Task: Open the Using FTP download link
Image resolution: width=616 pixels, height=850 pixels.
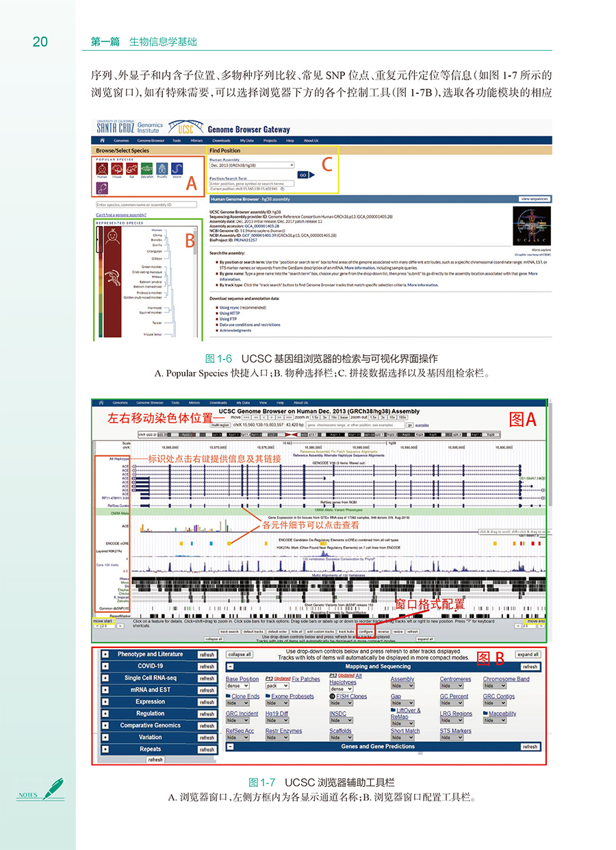Action: [228, 319]
